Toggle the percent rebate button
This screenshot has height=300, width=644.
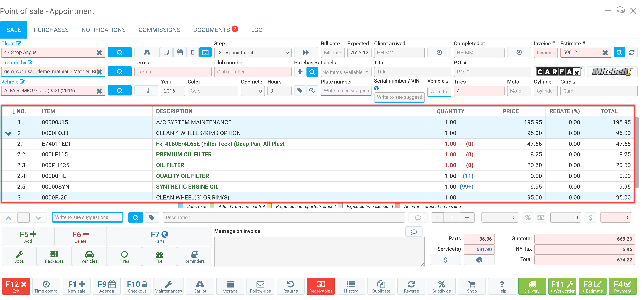click(x=527, y=217)
